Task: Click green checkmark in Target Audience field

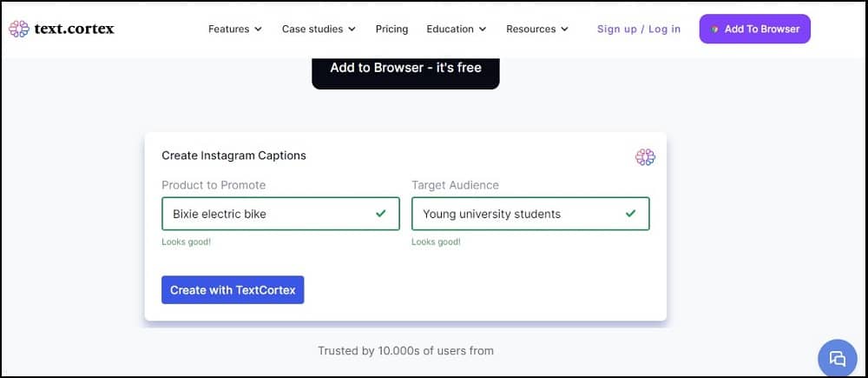Action: tap(630, 214)
